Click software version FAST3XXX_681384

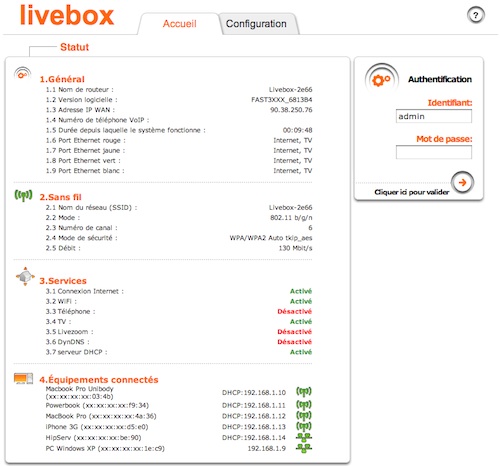click(x=282, y=100)
